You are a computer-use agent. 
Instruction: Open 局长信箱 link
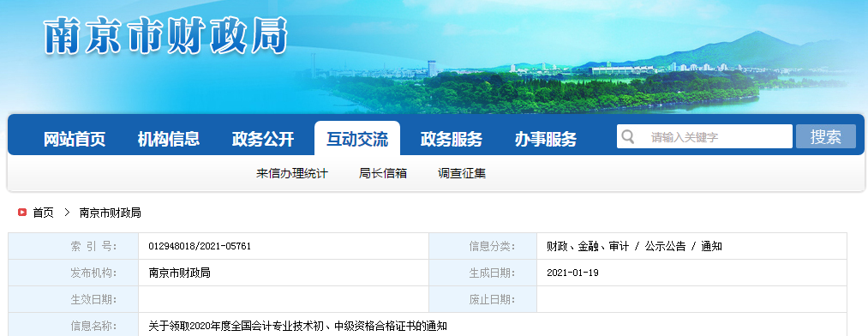pyautogui.click(x=383, y=174)
